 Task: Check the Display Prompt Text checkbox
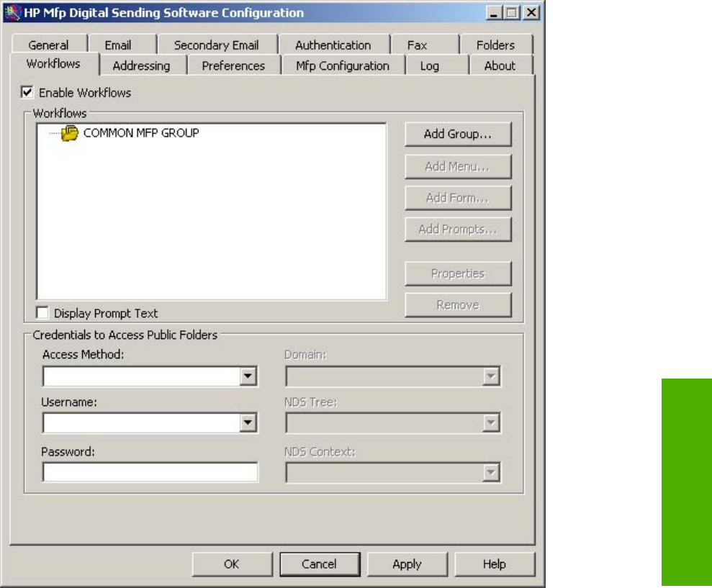point(42,312)
